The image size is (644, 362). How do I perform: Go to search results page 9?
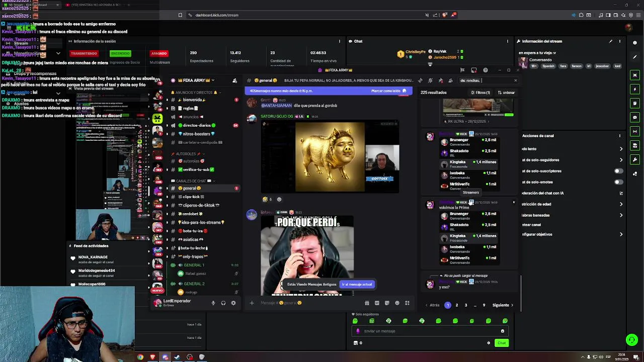click(x=484, y=305)
